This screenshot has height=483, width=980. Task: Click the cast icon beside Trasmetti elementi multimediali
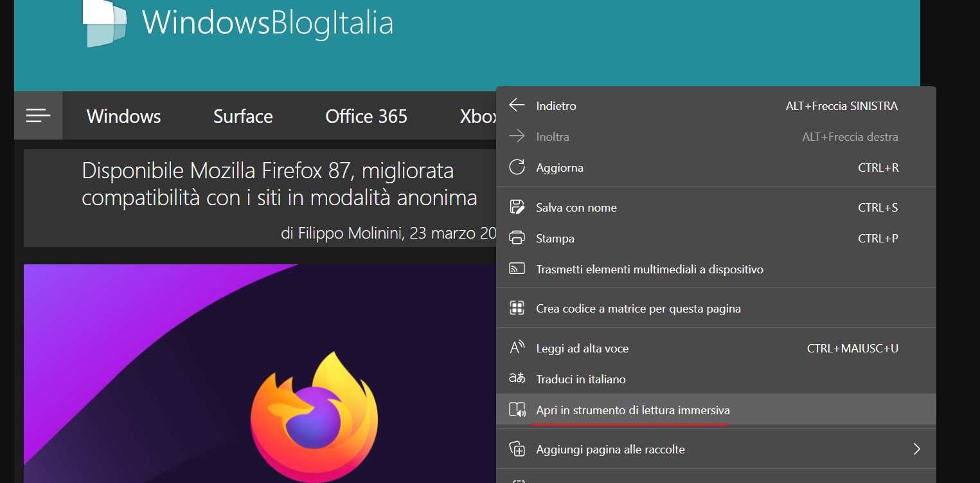coord(517,269)
